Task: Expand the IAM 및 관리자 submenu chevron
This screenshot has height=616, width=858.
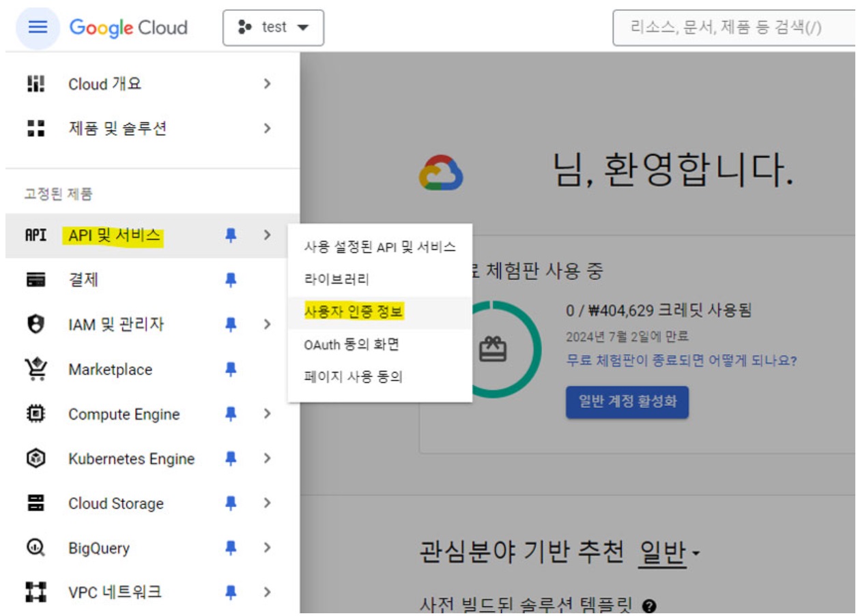Action: click(267, 324)
